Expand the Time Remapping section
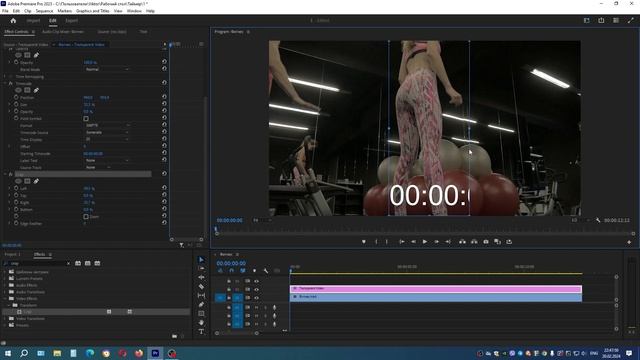Viewport: 640px width, 360px height. tap(5, 76)
